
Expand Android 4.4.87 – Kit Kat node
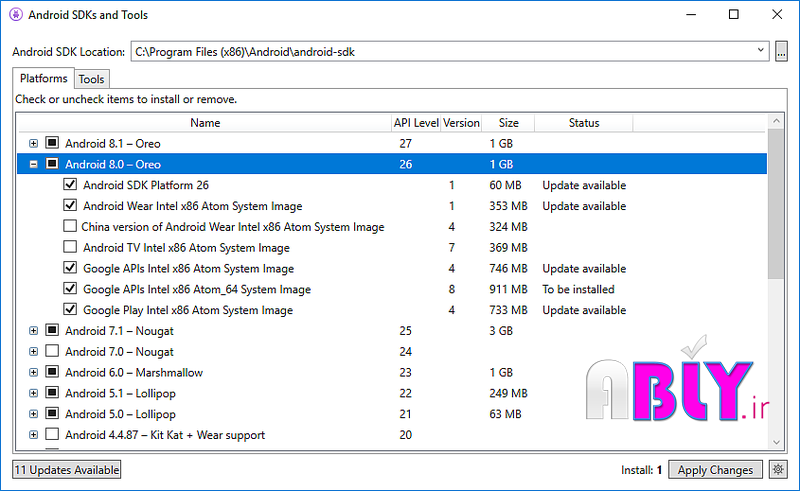pos(34,435)
